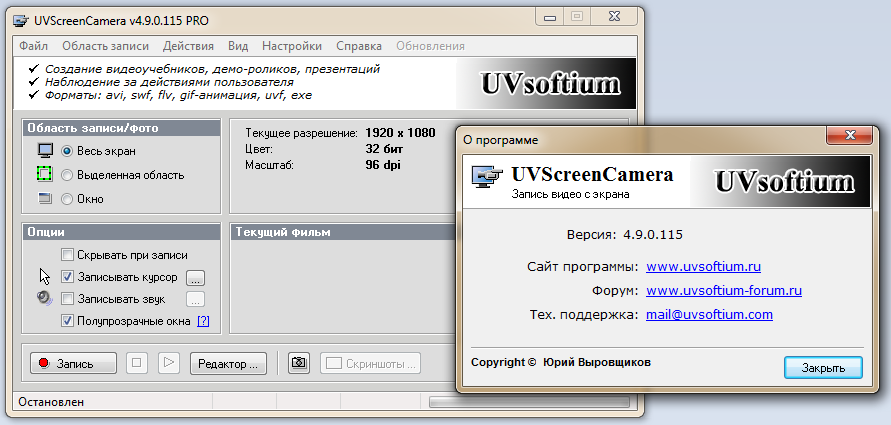The width and height of the screenshot is (891, 425).
Task: Close the О программе dialog with X
Action: click(849, 136)
